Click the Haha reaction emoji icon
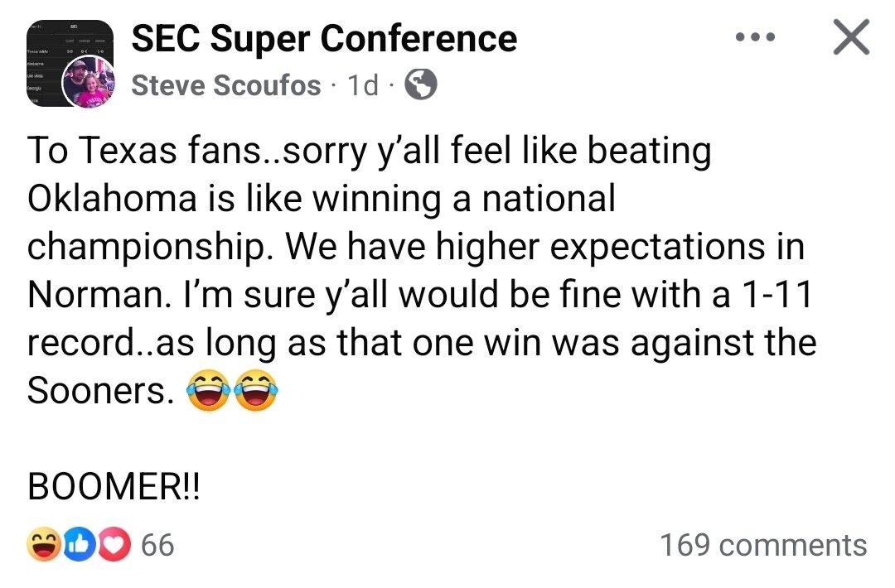The width and height of the screenshot is (895, 588). click(x=43, y=545)
